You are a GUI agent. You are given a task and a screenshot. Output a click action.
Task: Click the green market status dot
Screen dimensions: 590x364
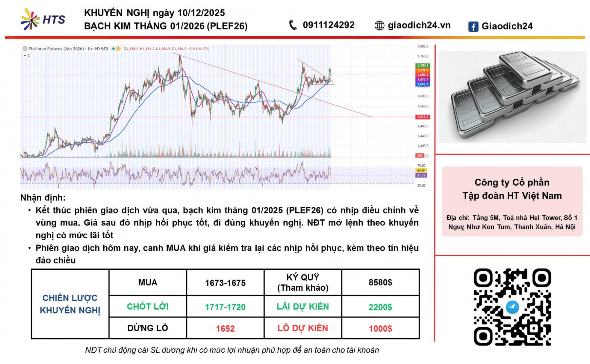click(113, 49)
